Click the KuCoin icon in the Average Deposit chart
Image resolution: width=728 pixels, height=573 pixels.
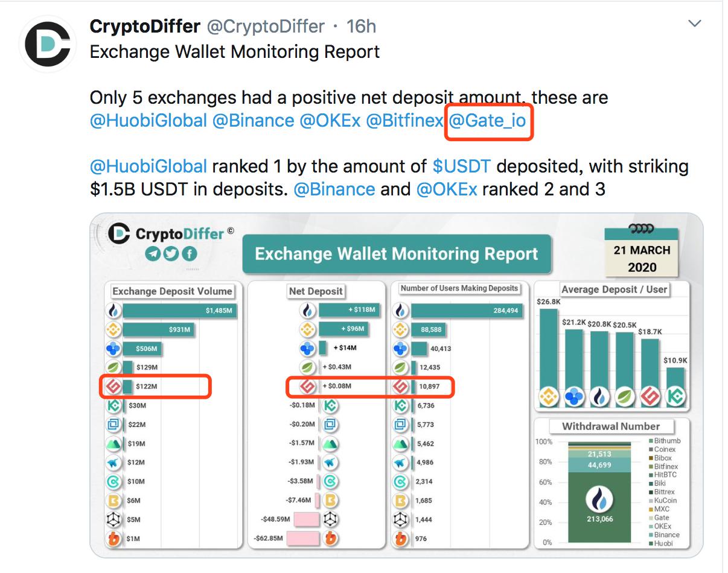coord(675,397)
